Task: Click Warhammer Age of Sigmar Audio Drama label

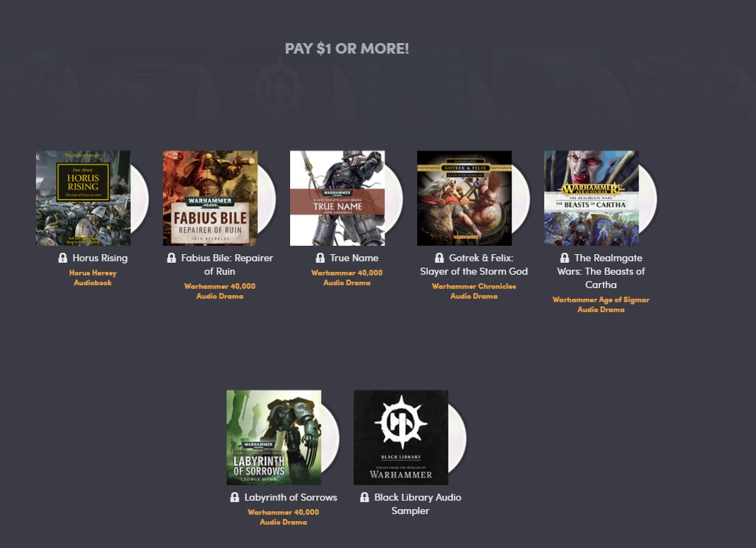Action: coord(601,304)
